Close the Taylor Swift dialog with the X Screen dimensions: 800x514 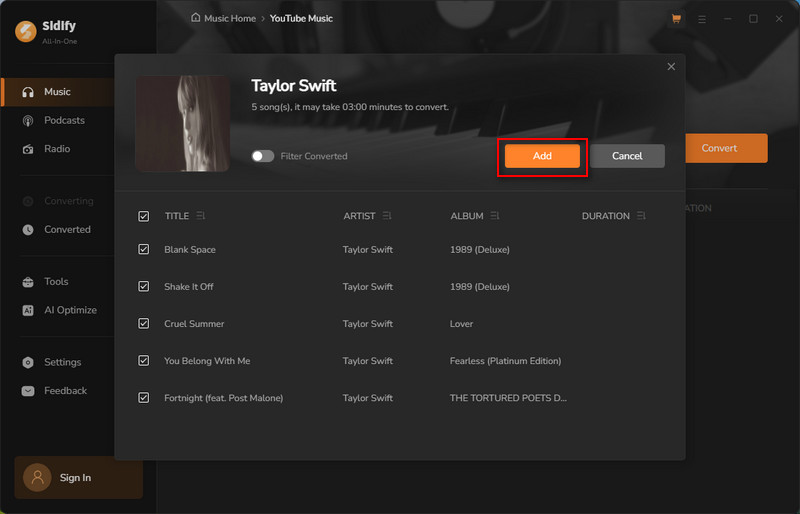[x=671, y=66]
